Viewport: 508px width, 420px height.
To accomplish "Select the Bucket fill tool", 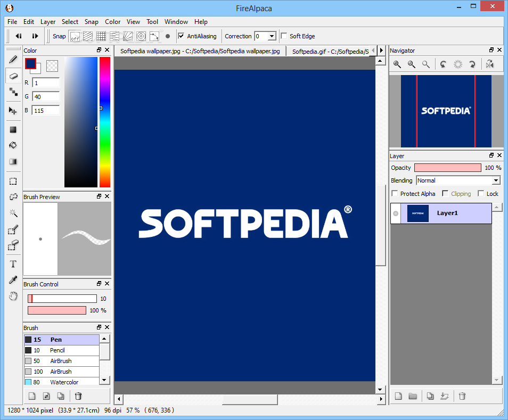I will click(13, 145).
